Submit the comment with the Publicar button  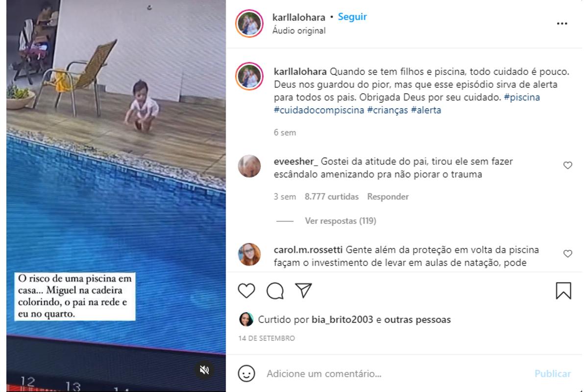pyautogui.click(x=553, y=374)
